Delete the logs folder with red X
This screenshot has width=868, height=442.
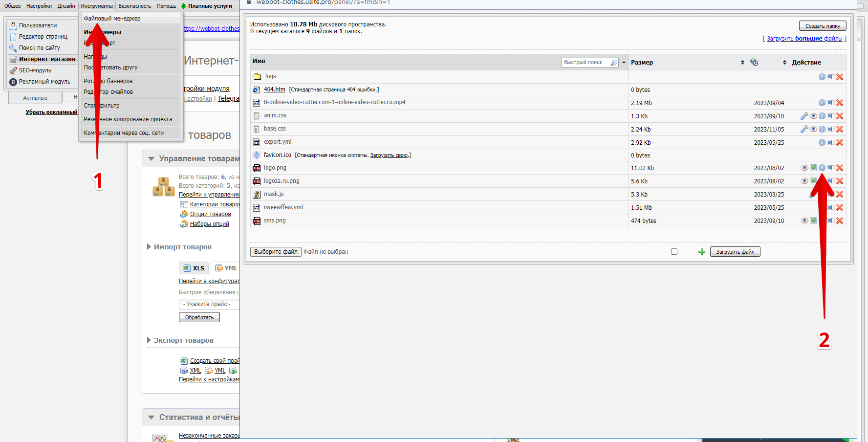tap(840, 77)
